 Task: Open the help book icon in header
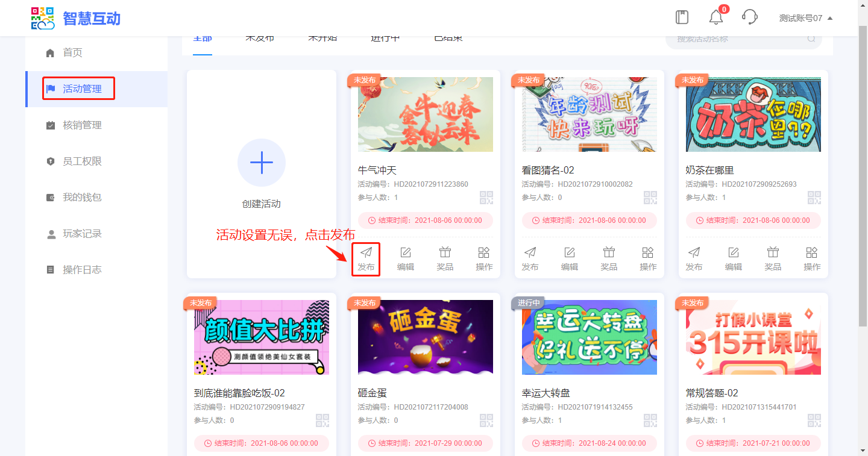[x=682, y=17]
